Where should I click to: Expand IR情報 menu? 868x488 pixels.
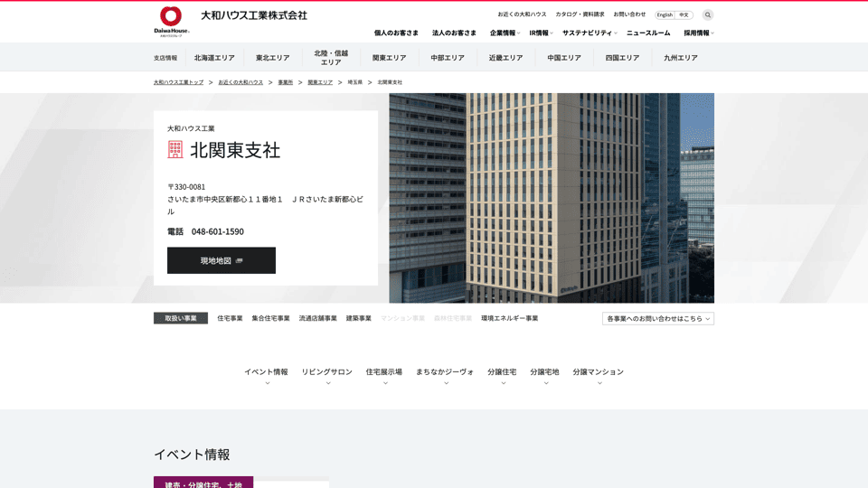point(541,33)
